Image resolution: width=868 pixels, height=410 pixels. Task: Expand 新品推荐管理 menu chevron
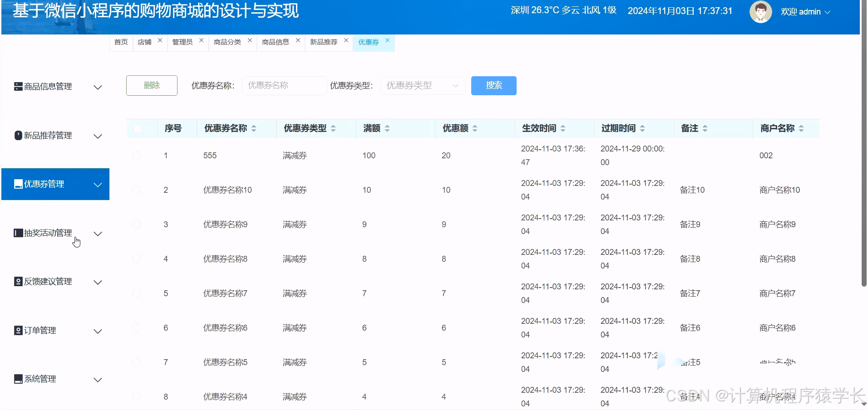point(98,137)
